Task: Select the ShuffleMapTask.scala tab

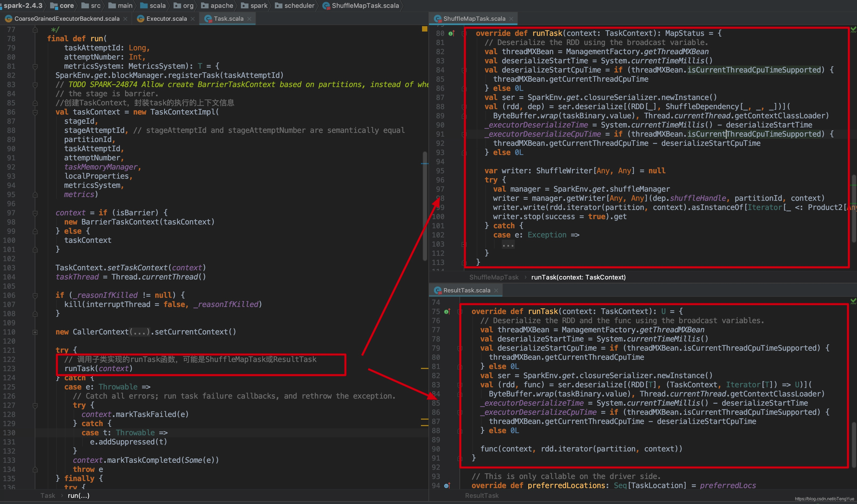Action: [x=474, y=19]
